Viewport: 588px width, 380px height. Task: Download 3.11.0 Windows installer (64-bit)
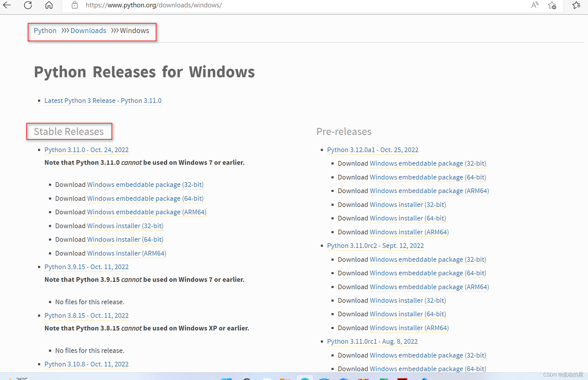click(x=125, y=239)
